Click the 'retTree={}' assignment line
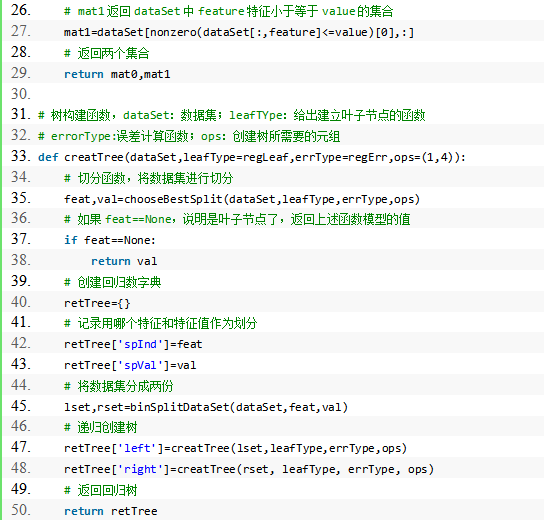This screenshot has height=522, width=545. (97, 303)
